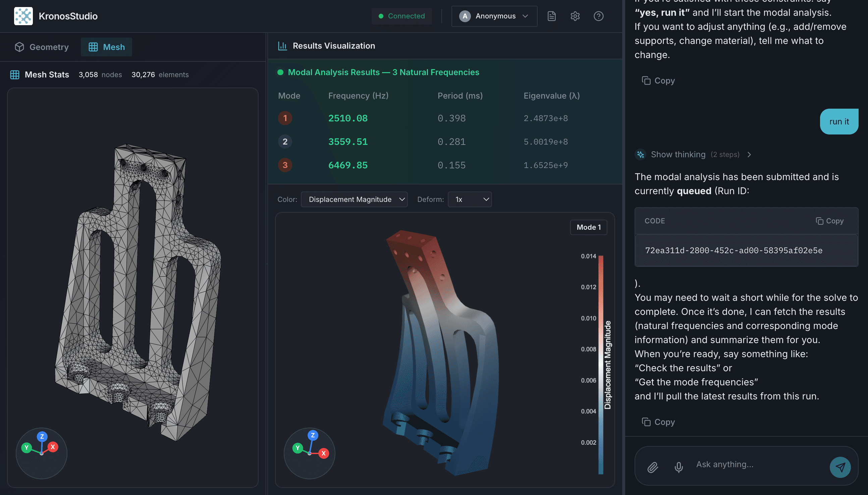Click the X axis on the mesh view gizmo
The width and height of the screenshot is (868, 495).
pos(53,447)
